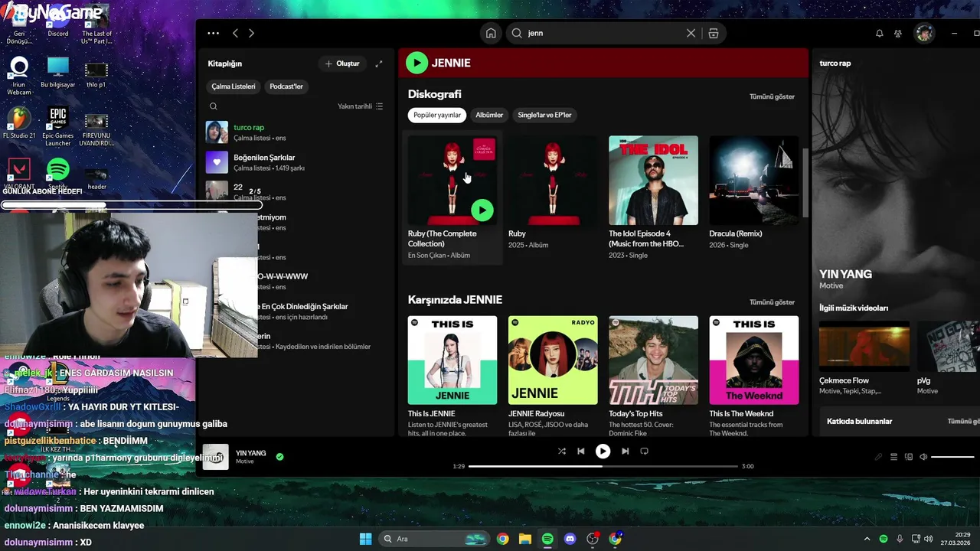Image resolution: width=980 pixels, height=551 pixels.
Task: Open the notifications bell
Action: (x=879, y=33)
